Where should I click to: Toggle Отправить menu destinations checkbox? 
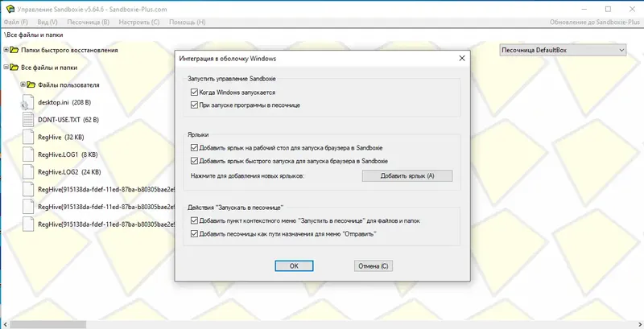(x=194, y=234)
